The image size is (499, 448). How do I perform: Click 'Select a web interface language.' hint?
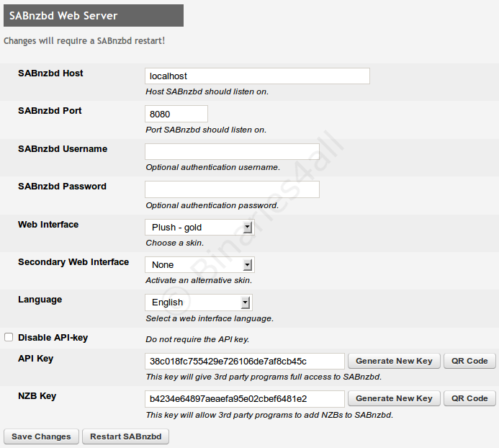pos(210,318)
